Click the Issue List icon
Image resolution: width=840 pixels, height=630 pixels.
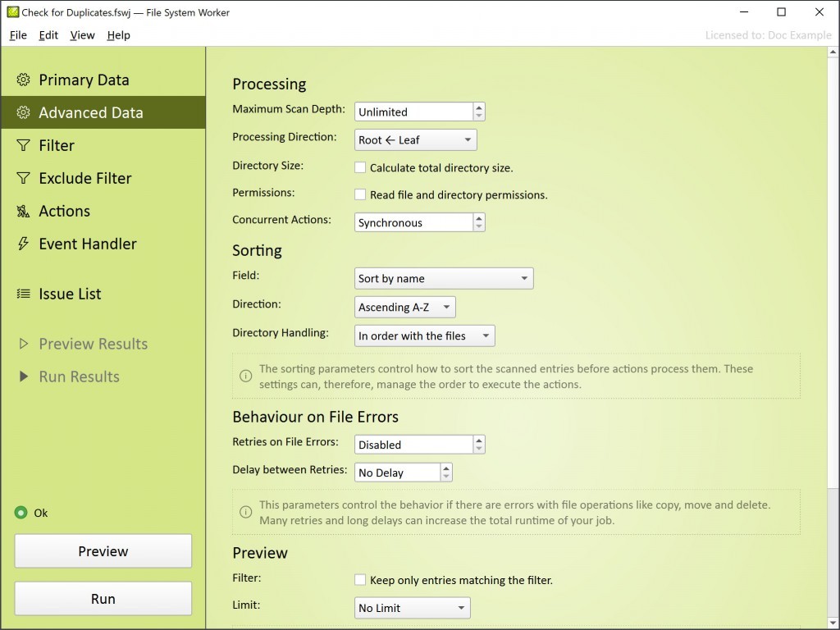[x=24, y=294]
